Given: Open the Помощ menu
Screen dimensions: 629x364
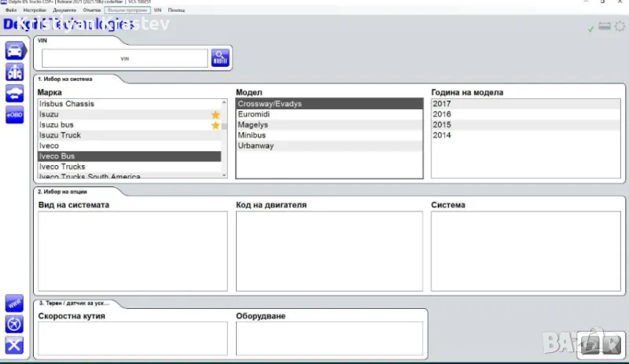Looking at the screenshot, I should click(x=176, y=9).
